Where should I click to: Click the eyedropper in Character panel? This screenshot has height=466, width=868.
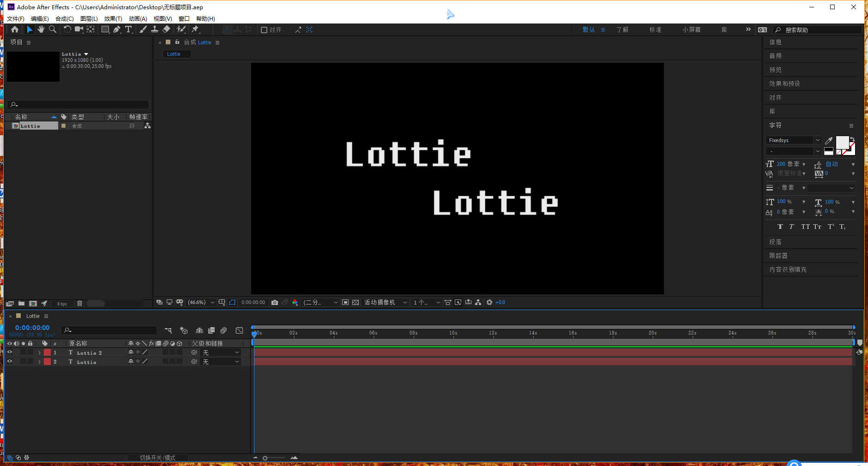(x=829, y=140)
